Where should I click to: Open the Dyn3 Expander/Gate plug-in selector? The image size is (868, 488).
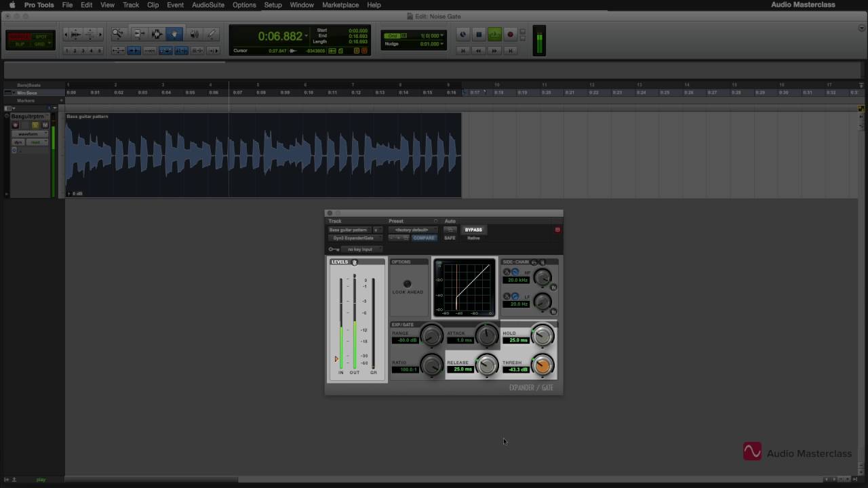(x=355, y=238)
